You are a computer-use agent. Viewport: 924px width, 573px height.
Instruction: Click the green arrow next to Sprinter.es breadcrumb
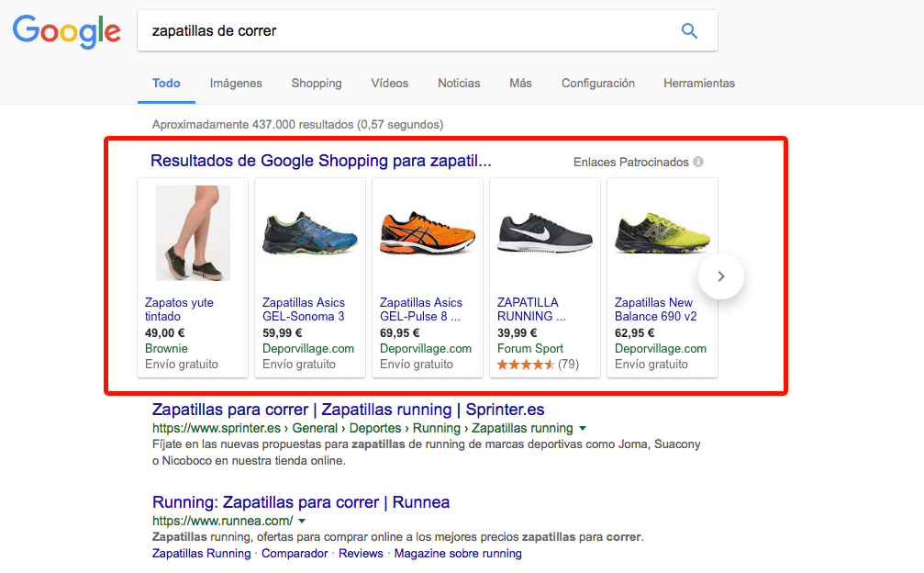tap(583, 428)
